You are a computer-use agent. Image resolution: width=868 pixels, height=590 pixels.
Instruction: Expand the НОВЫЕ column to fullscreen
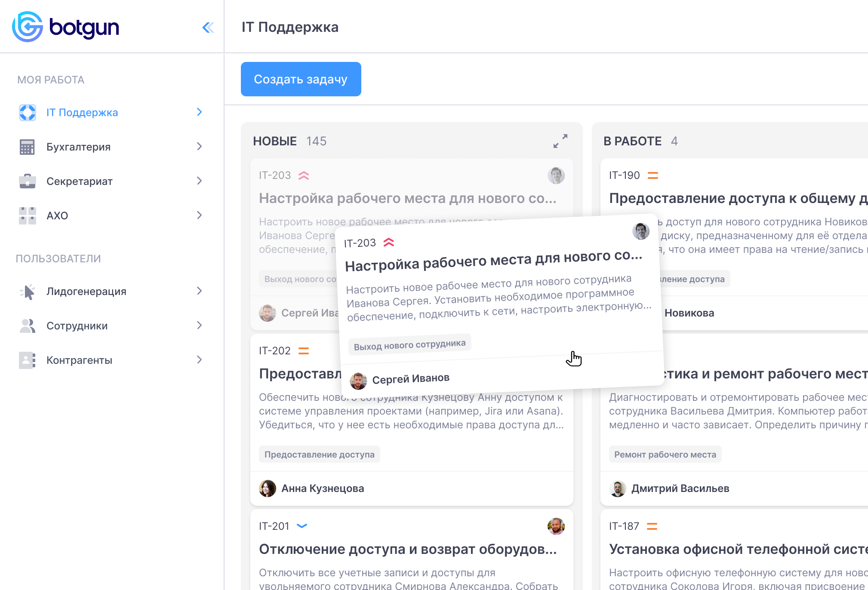[560, 141]
